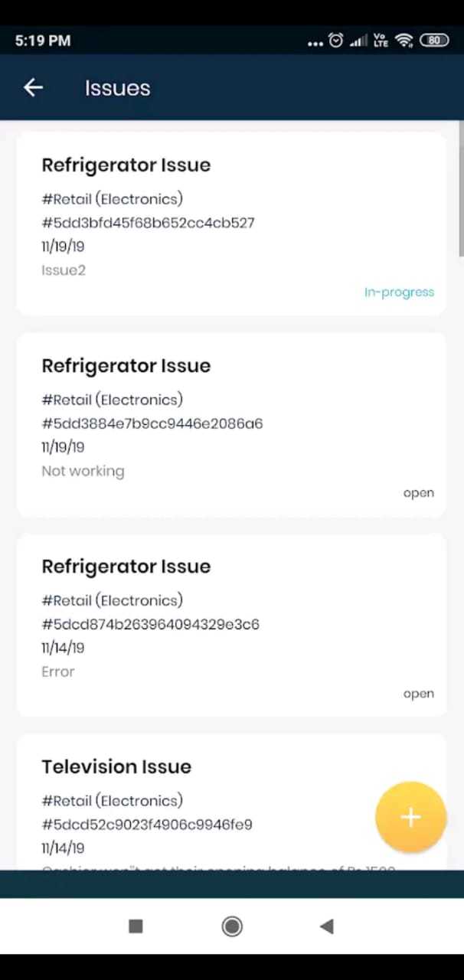Open the Refrigerator Issue described 'Not working'

(x=230, y=424)
